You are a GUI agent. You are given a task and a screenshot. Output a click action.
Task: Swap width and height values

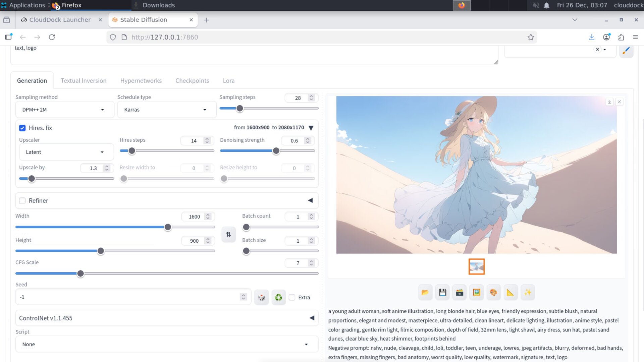coord(228,234)
